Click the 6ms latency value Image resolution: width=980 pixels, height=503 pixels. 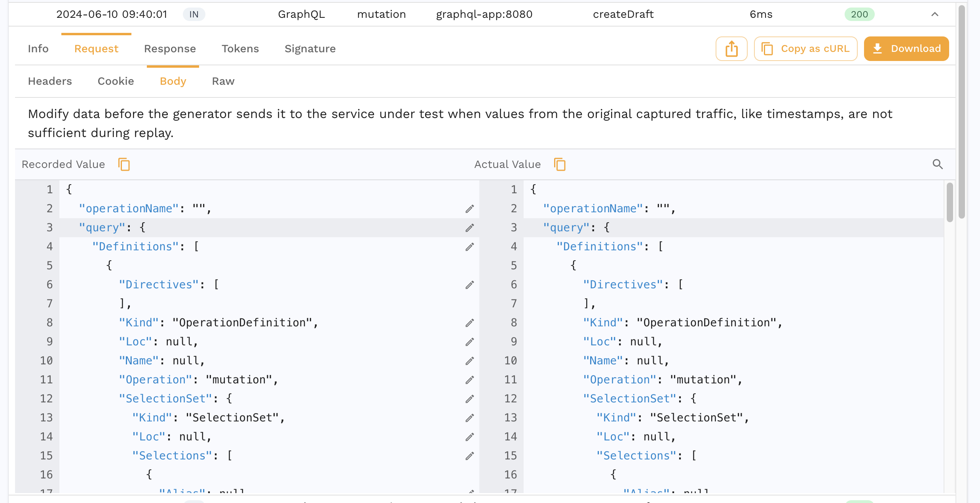(x=761, y=14)
